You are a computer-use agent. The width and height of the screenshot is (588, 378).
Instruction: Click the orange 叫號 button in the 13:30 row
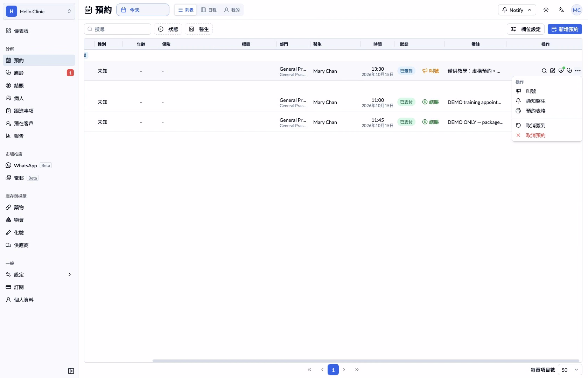pos(430,71)
